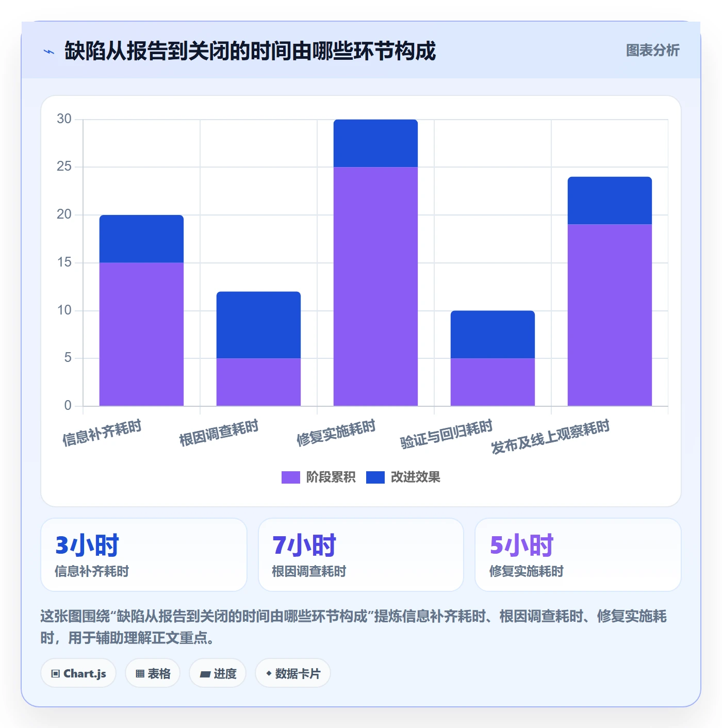Select the purple bar segment for 根因调查耗时

[258, 382]
